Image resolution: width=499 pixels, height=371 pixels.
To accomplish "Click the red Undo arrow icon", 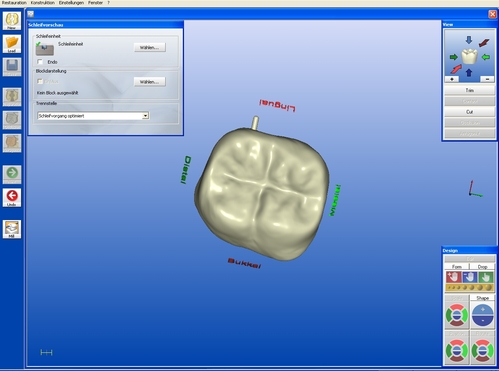I will tap(12, 197).
